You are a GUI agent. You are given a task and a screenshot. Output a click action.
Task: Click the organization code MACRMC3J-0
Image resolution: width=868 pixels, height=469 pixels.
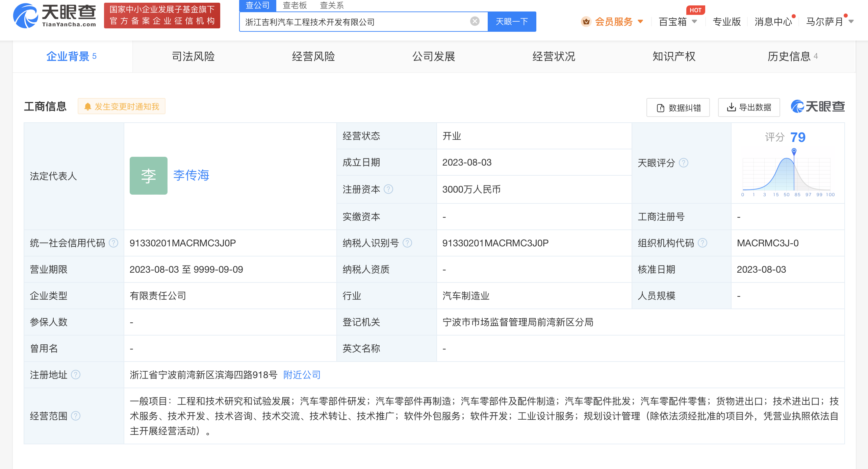tap(768, 243)
